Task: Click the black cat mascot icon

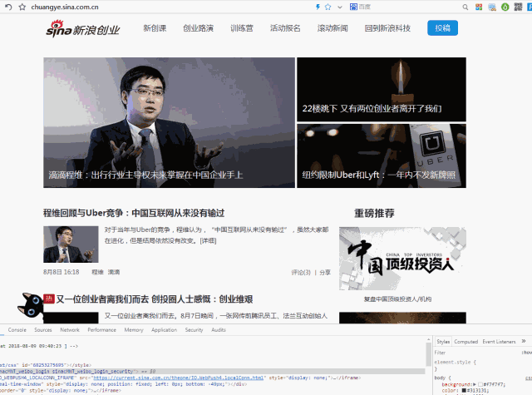Action: pos(31,305)
